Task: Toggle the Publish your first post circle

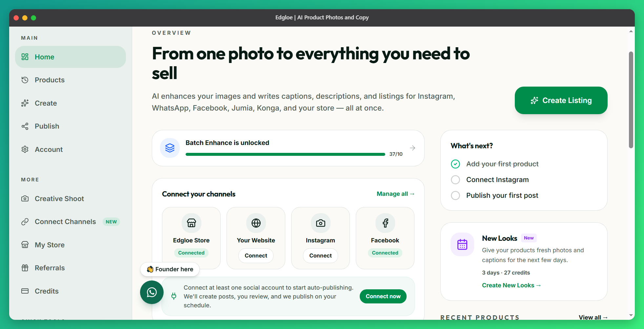Action: click(455, 195)
